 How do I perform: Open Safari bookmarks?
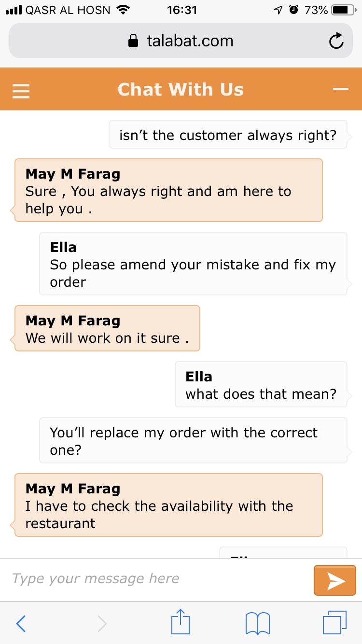click(257, 623)
